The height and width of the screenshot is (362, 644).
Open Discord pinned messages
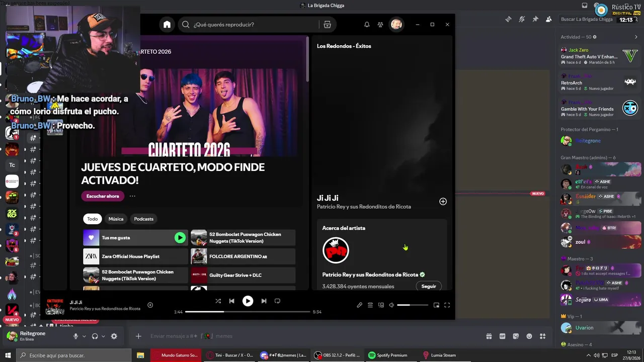click(535, 19)
